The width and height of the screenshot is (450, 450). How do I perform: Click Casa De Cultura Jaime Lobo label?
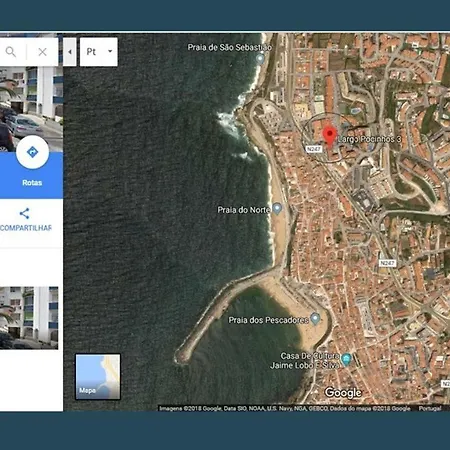click(305, 361)
